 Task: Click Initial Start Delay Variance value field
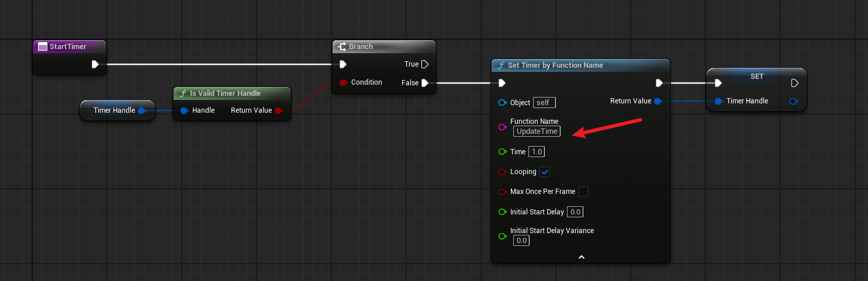coord(521,241)
